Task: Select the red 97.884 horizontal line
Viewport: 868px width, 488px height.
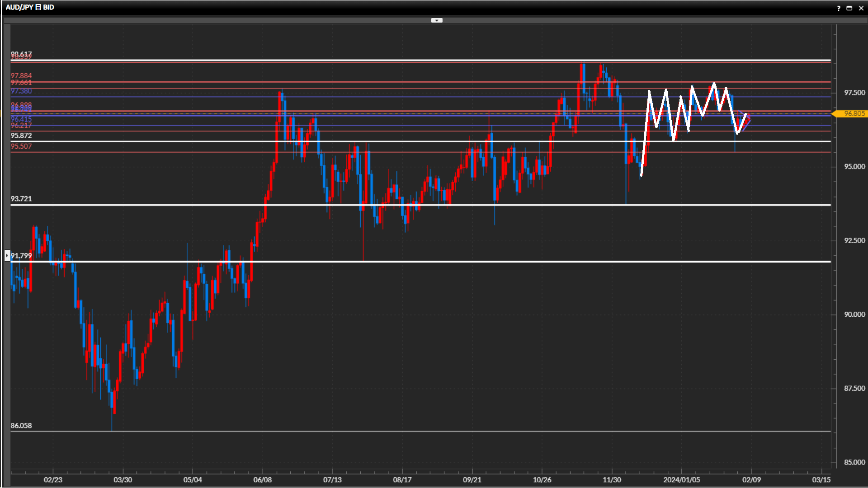Action: tap(362, 82)
